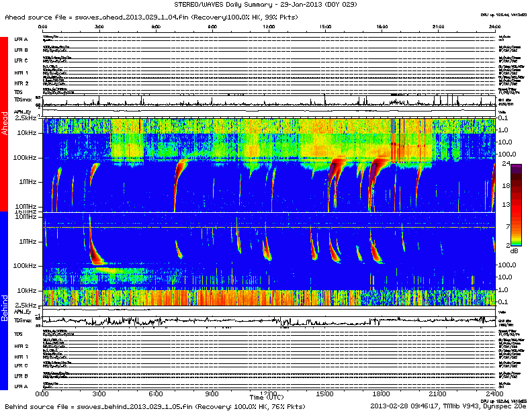The width and height of the screenshot is (532, 411).
Task: Click the 2.5kHz label at spectrogram top
Action: coord(26,118)
